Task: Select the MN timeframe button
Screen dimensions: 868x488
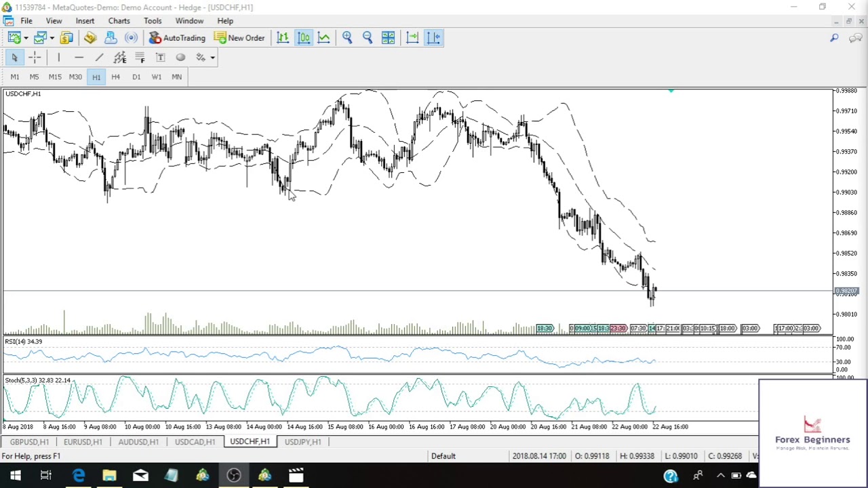Action: (176, 77)
